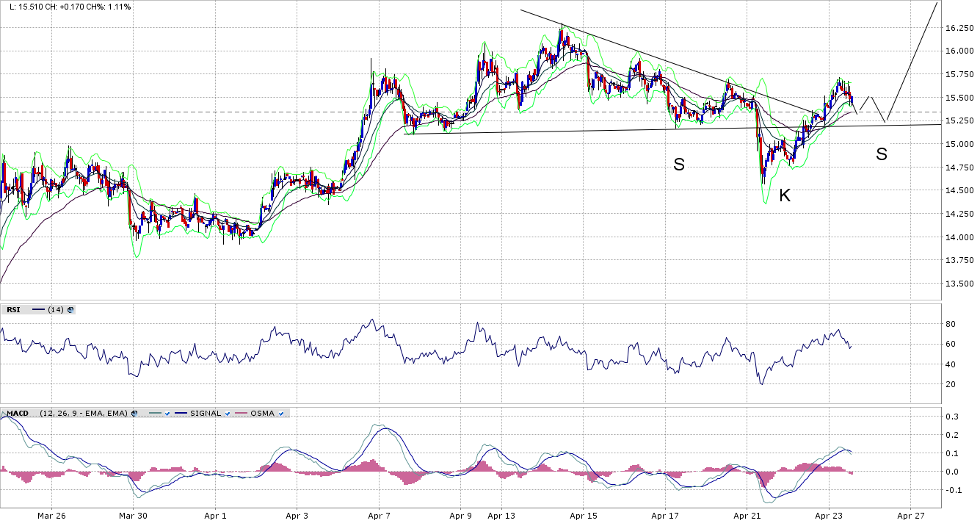The height and width of the screenshot is (526, 980).
Task: Click the SIGNAL legend label
Action: pyautogui.click(x=206, y=414)
